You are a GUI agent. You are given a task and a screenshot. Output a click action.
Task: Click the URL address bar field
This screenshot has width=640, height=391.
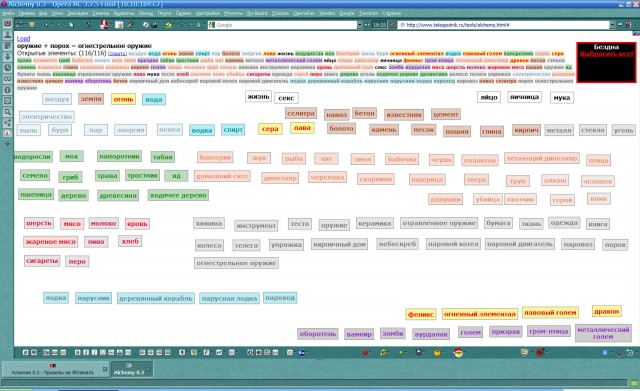[504, 25]
